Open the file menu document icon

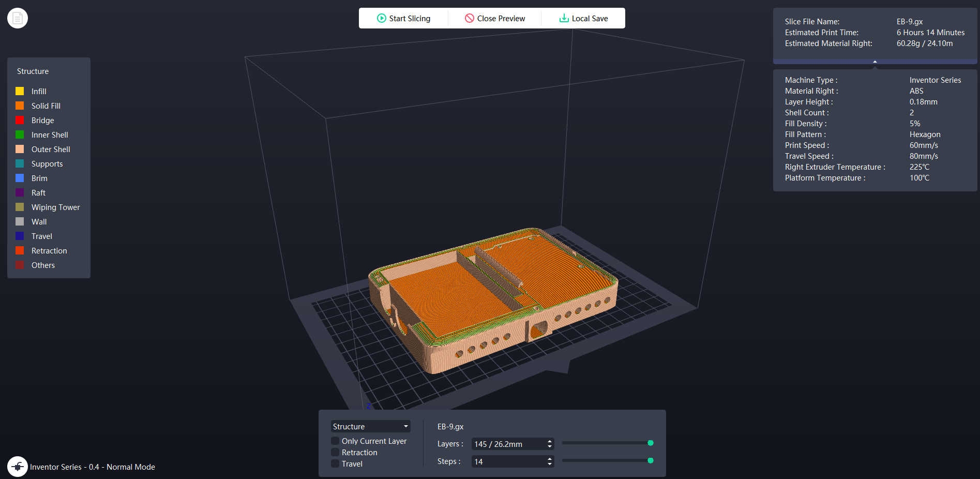[18, 18]
